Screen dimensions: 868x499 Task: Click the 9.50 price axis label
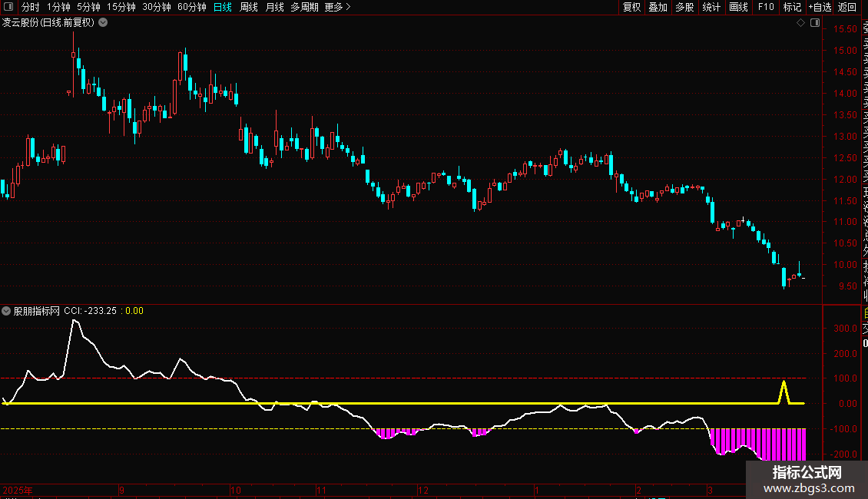[847, 286]
